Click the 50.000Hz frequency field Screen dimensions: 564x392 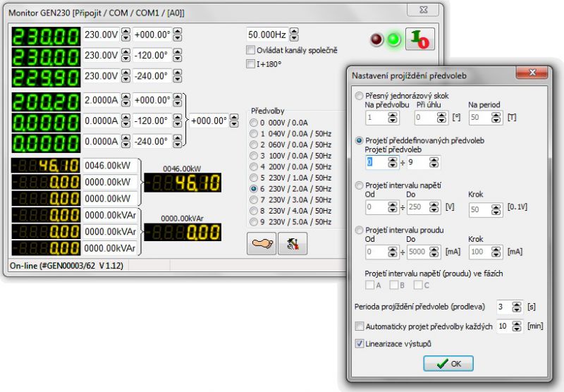click(x=268, y=35)
